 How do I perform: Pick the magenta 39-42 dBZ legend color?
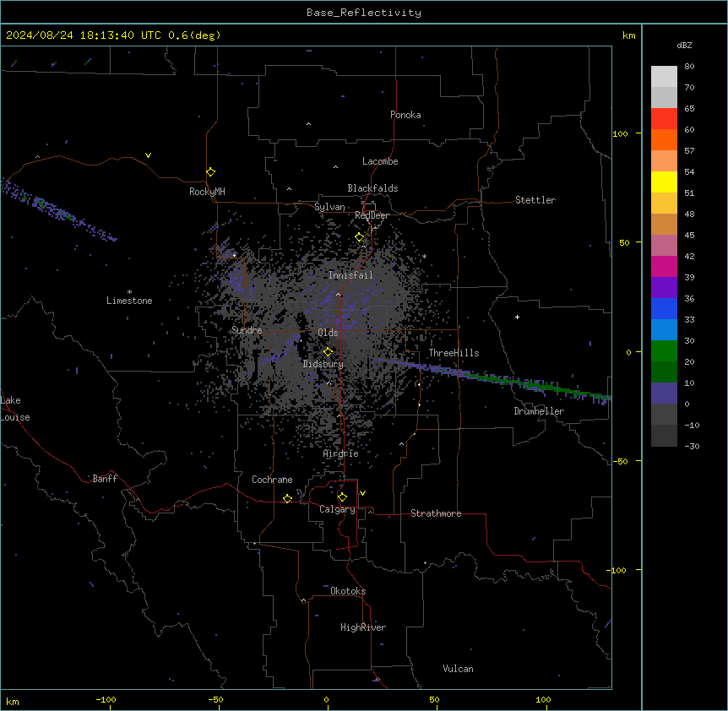tap(664, 266)
